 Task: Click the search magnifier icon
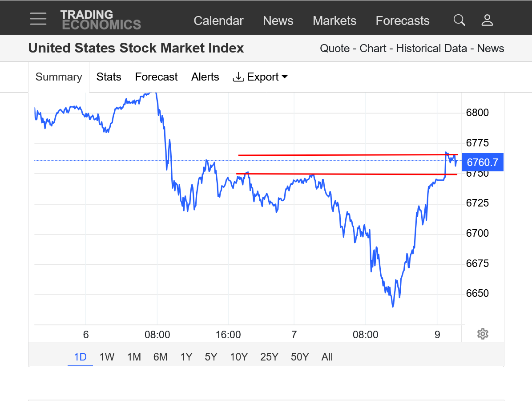point(459,20)
